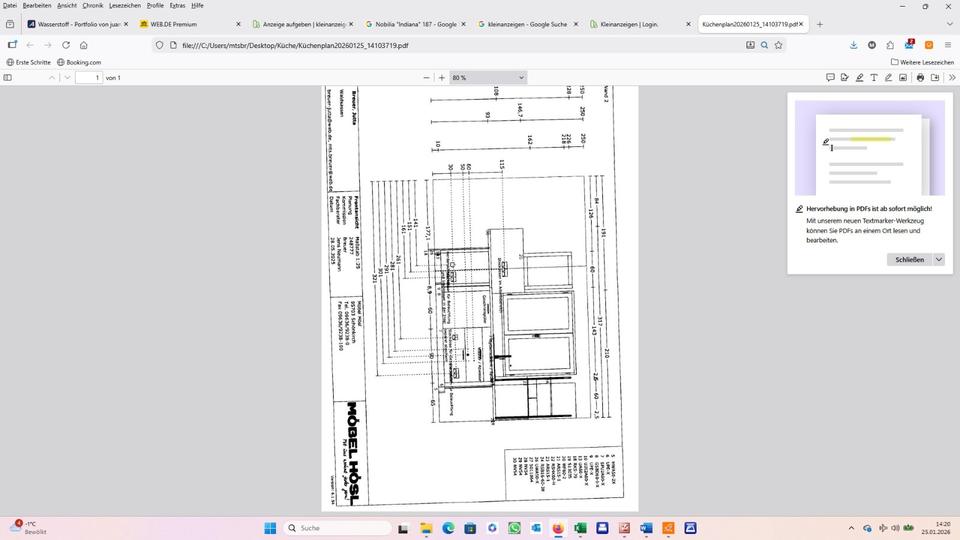960x540 pixels.
Task: Toggle the PDF comment tool
Action: pos(830,77)
